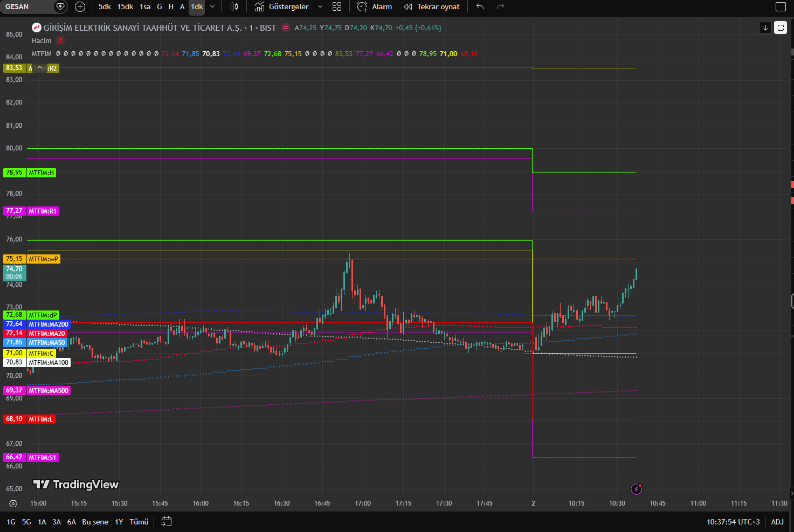Click the down arrow button in chart corner
The height and width of the screenshot is (532, 794).
[765, 27]
